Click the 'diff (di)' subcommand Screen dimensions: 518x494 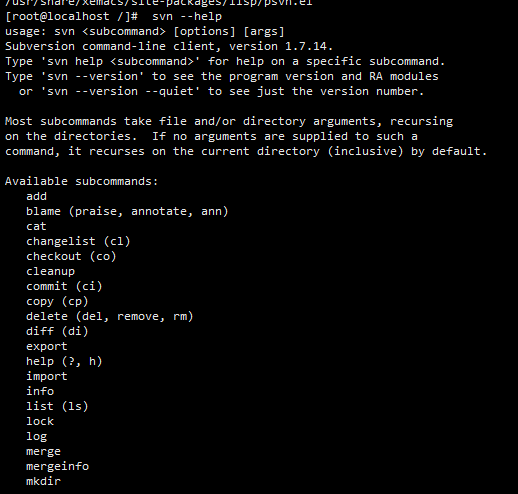click(x=57, y=331)
